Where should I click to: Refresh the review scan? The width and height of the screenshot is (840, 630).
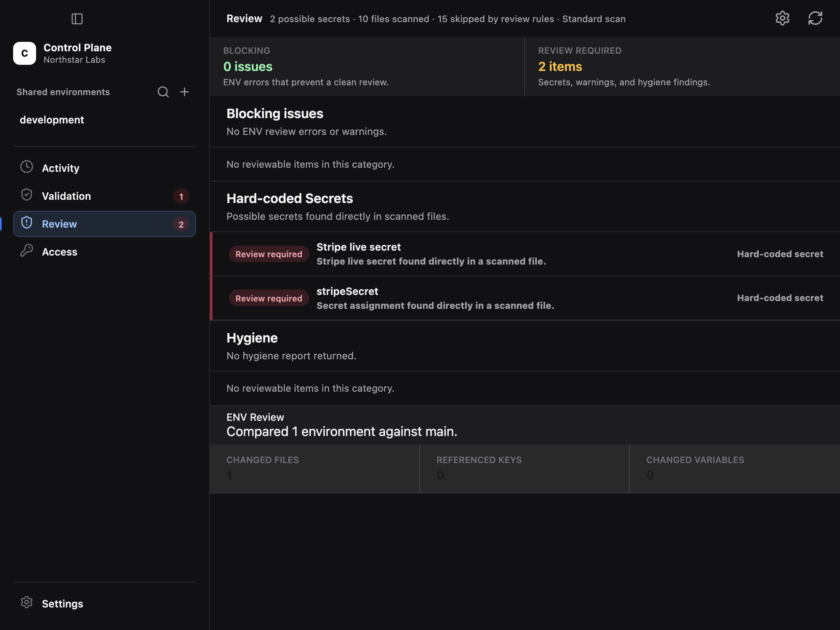click(815, 18)
